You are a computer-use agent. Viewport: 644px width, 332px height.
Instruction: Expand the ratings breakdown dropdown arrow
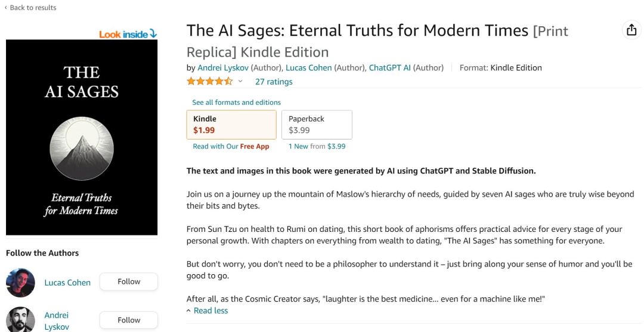(x=241, y=82)
